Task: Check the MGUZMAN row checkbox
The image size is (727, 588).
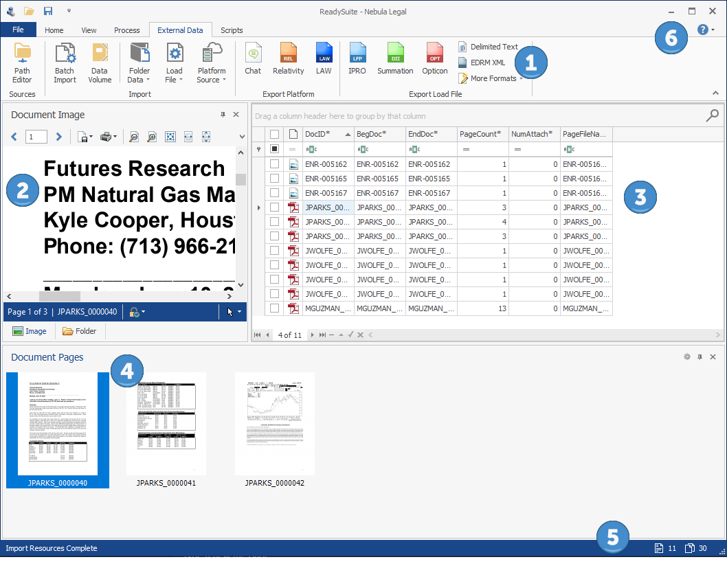Action: (274, 308)
